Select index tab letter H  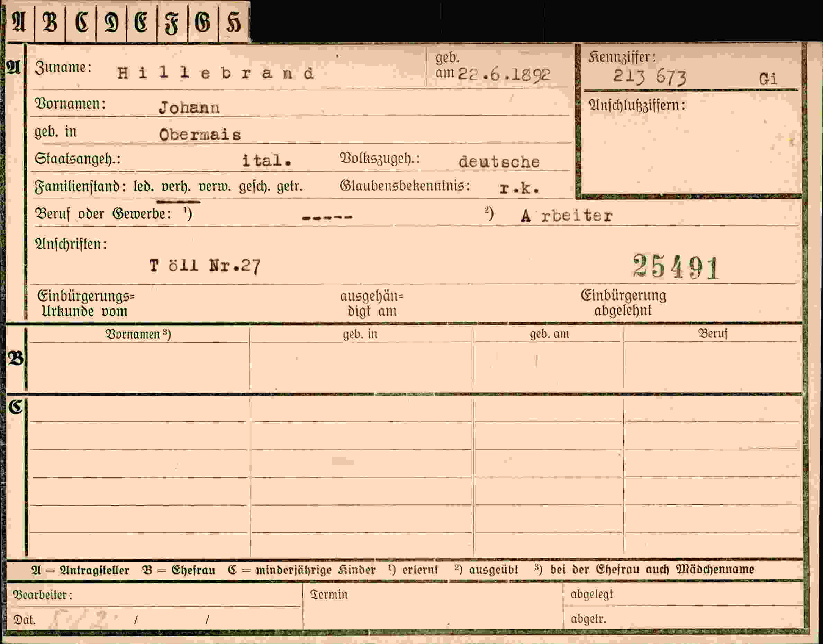[234, 22]
